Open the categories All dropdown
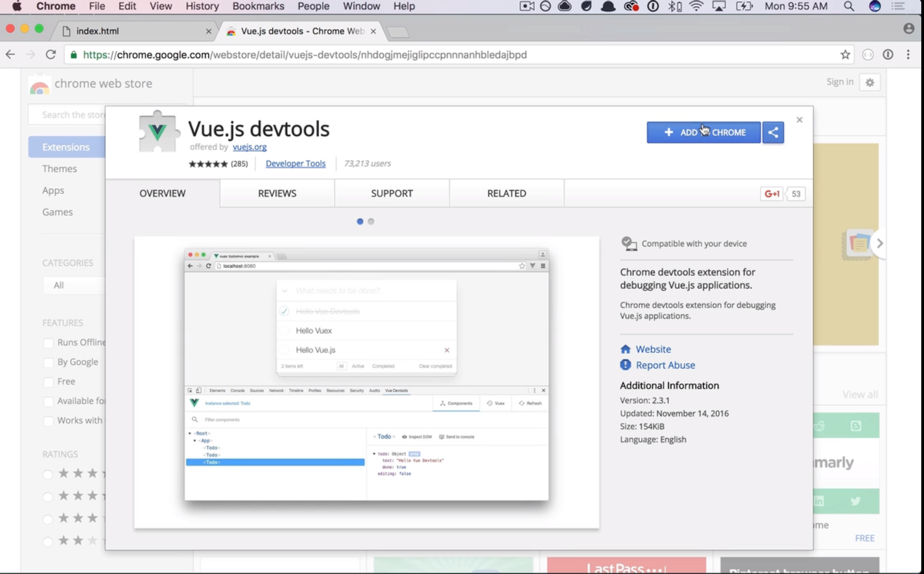The image size is (924, 574). coord(74,285)
